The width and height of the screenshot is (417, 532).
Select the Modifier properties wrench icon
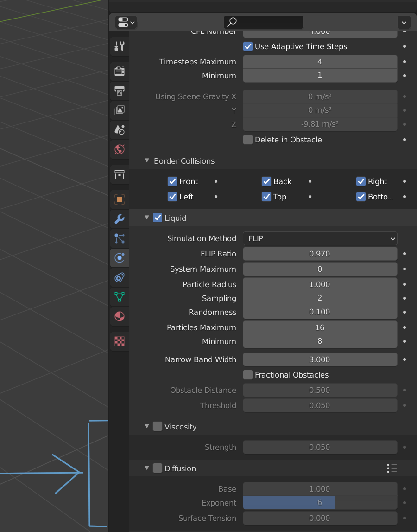pyautogui.click(x=119, y=219)
